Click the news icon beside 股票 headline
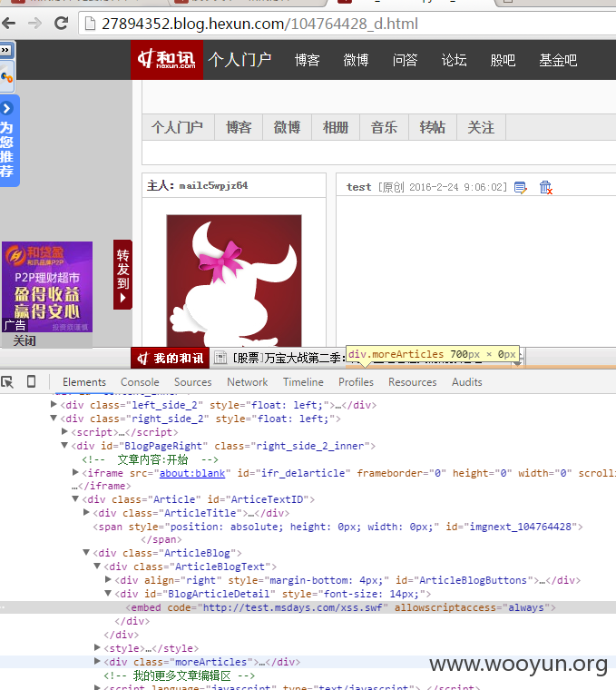The width and height of the screenshot is (616, 690). coord(220,358)
